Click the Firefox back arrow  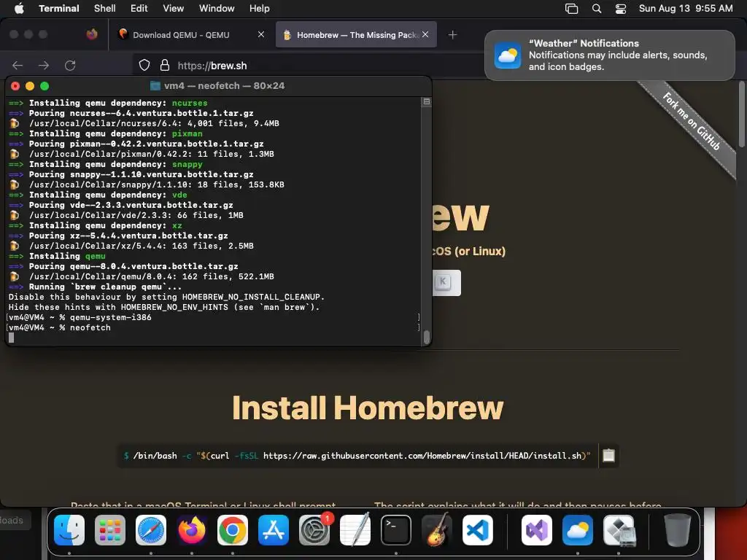tap(18, 65)
